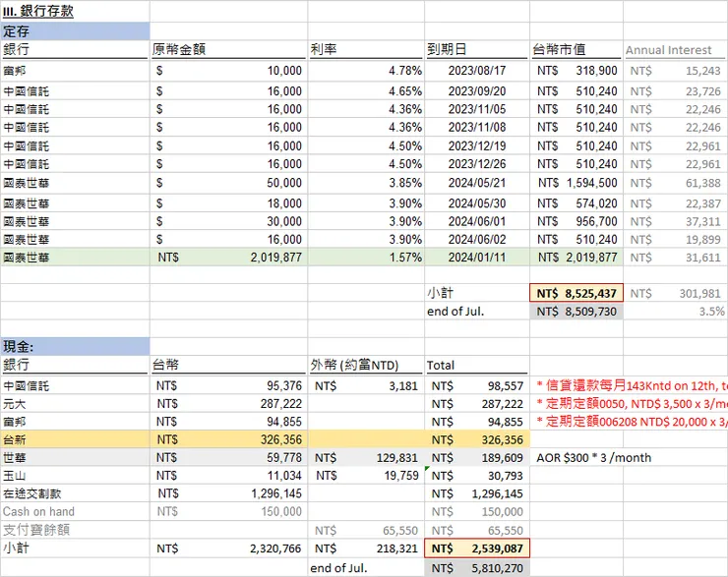The image size is (728, 577).
Task: Click the green-row 2,019,877 original amount cell
Action: pyautogui.click(x=228, y=257)
